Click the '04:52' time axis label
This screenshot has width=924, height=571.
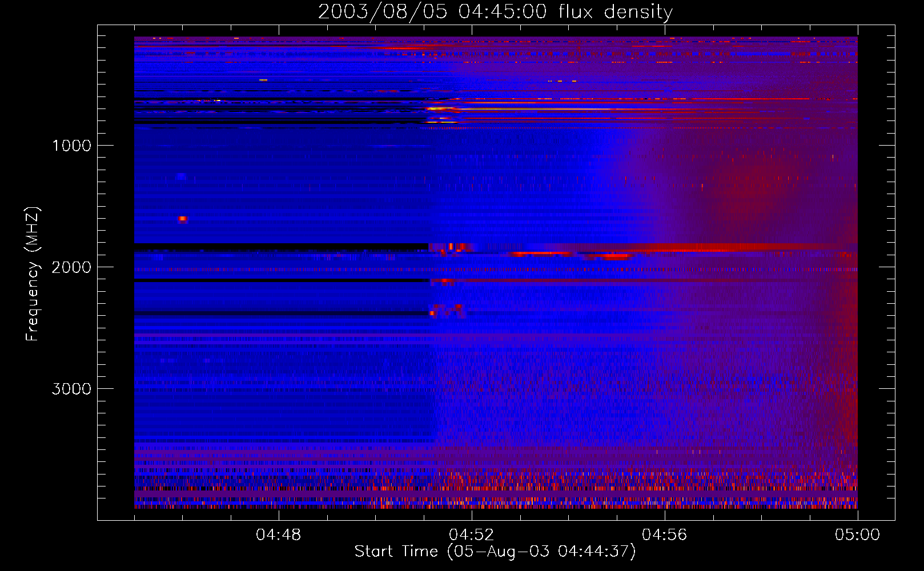[x=471, y=535]
